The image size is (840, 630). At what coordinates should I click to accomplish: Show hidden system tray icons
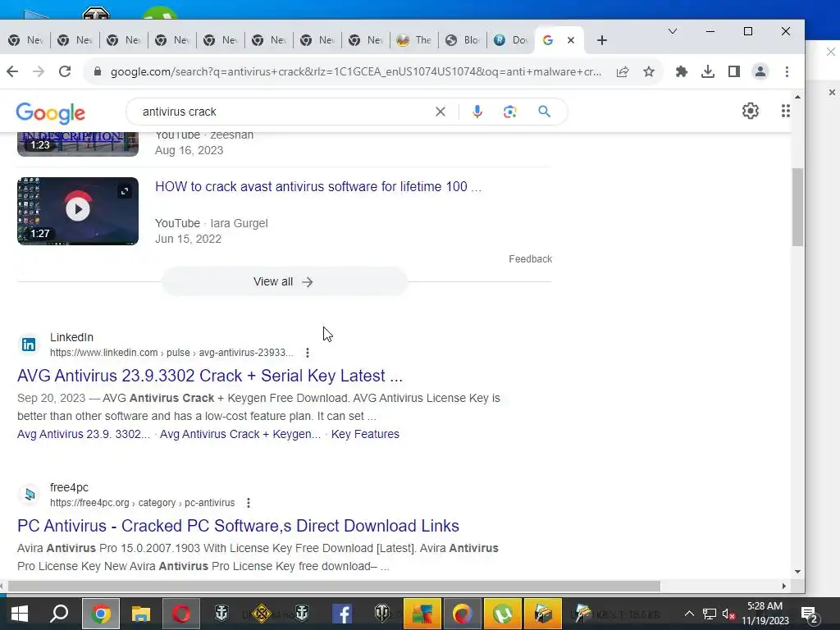pos(689,614)
